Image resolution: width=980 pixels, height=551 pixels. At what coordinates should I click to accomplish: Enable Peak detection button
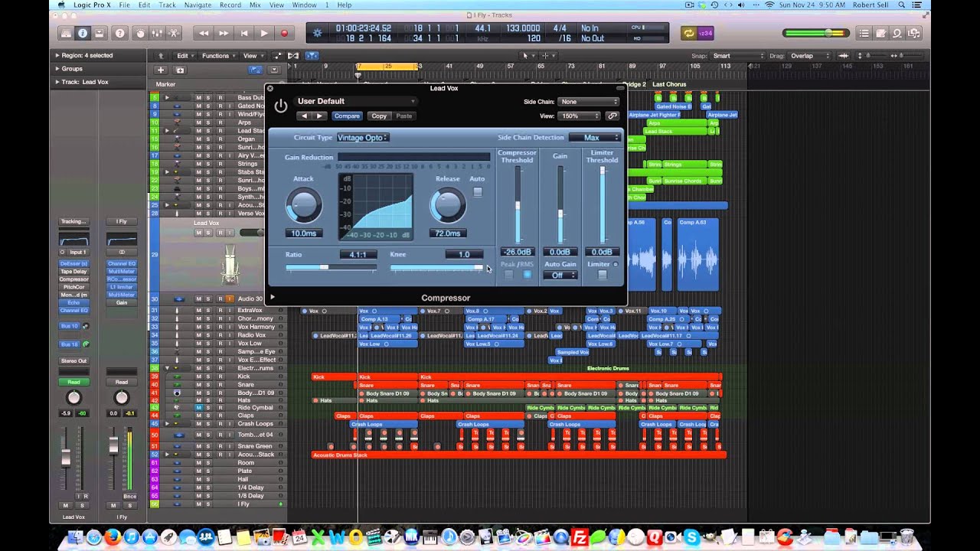509,275
